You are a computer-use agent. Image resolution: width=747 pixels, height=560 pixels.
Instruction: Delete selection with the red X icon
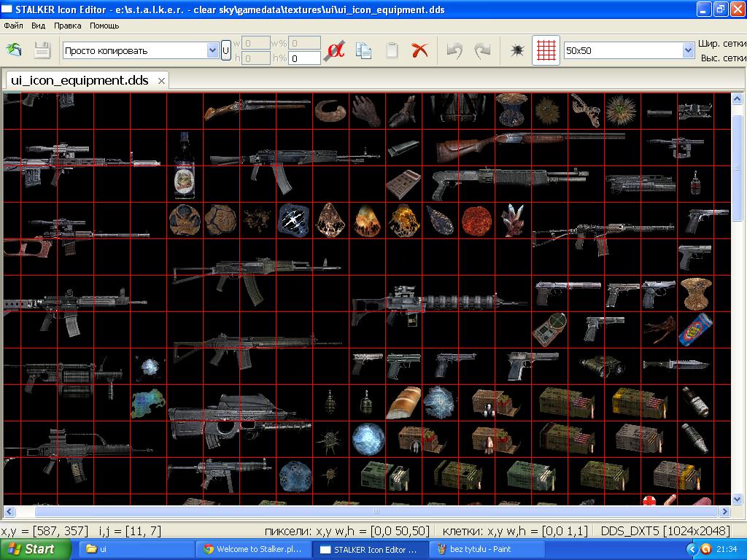tap(419, 50)
